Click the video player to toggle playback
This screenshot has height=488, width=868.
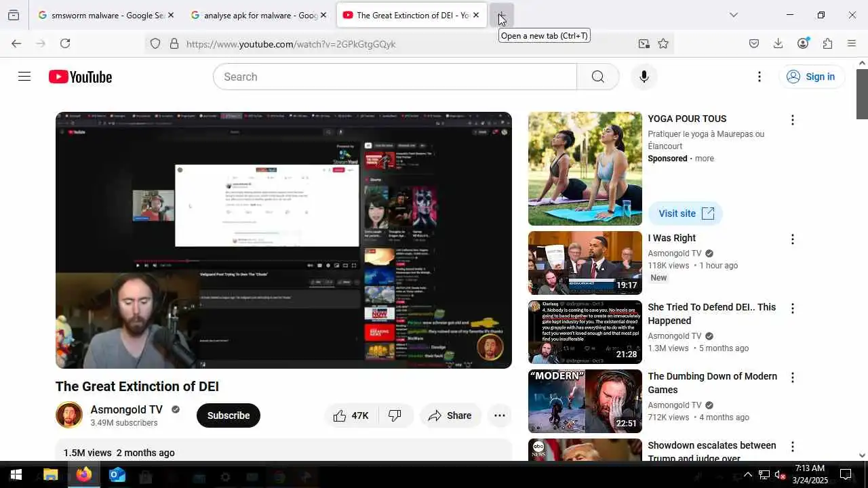[x=283, y=240]
